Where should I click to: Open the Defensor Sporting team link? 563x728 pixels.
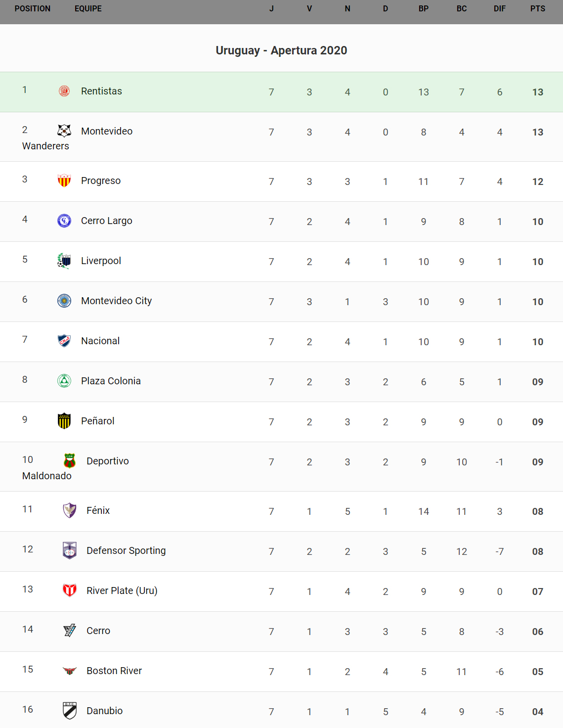pyautogui.click(x=126, y=550)
